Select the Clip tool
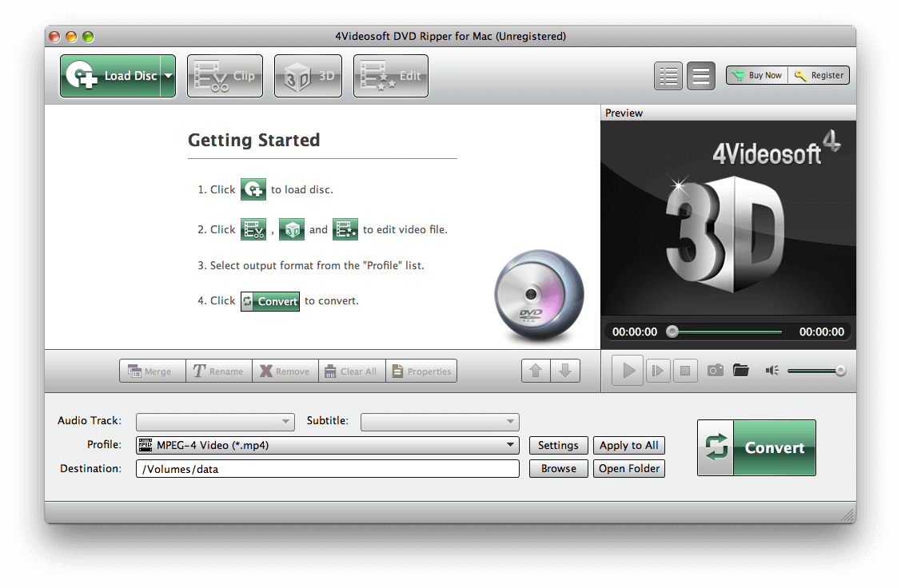 [225, 76]
